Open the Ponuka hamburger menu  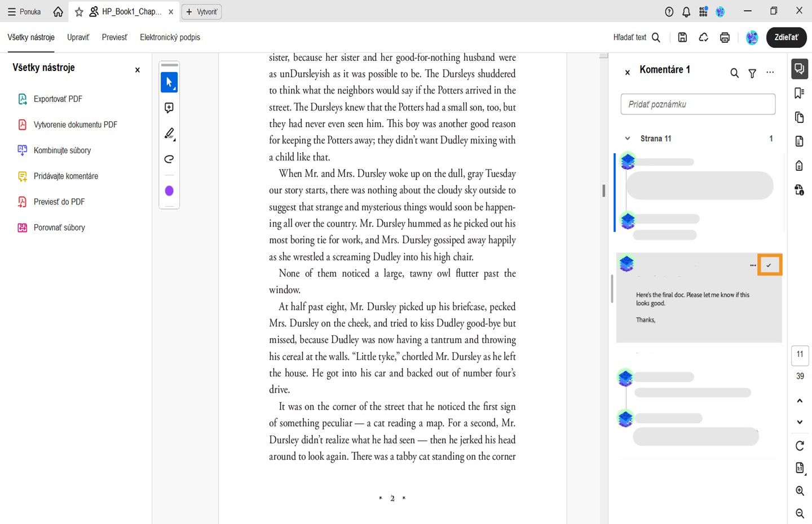click(24, 11)
